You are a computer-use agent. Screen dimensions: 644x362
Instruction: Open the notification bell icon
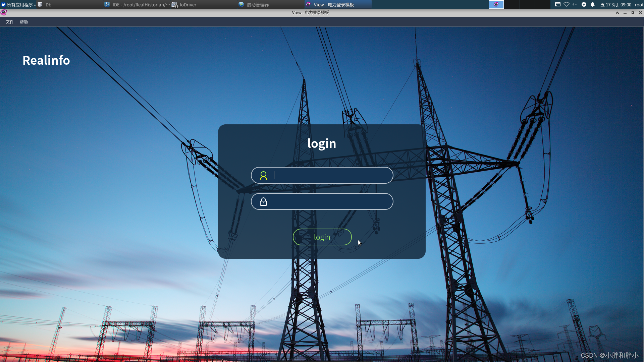coord(593,4)
